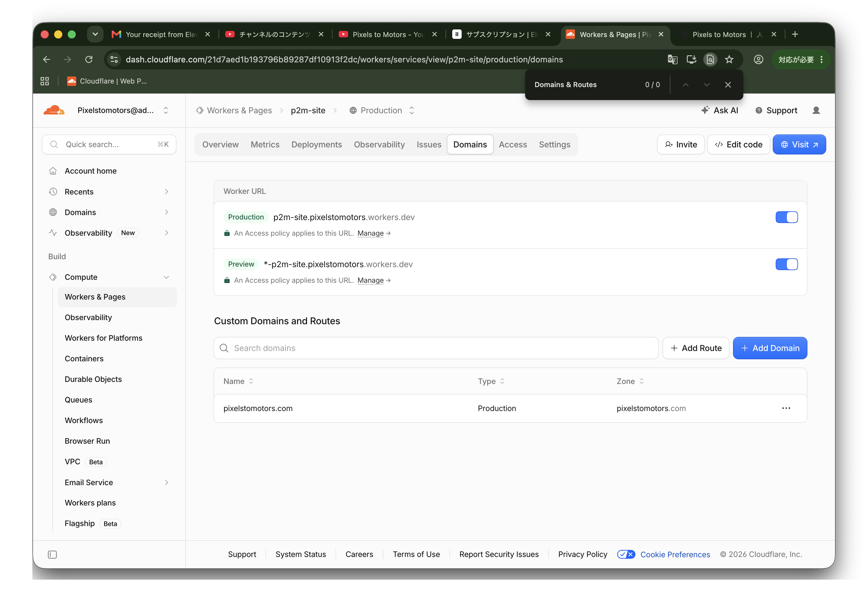The height and width of the screenshot is (612, 868).
Task: Toggle the Preview workers.dev URL switch
Action: (786, 264)
